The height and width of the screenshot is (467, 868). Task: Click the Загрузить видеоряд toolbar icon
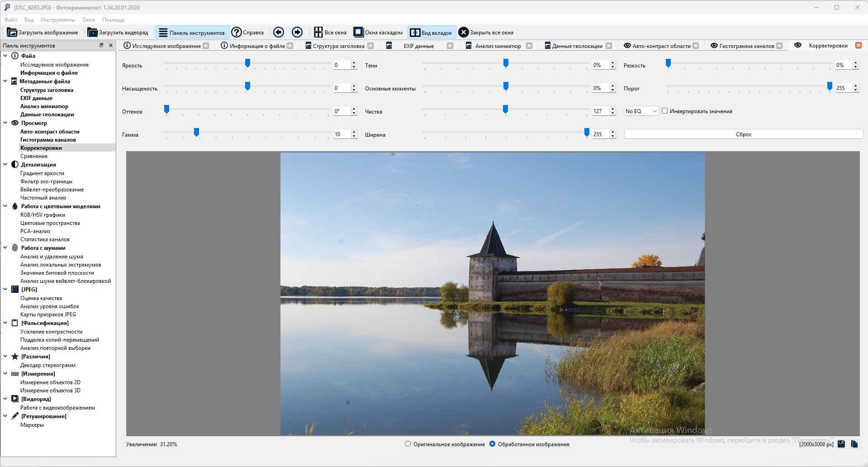point(92,33)
